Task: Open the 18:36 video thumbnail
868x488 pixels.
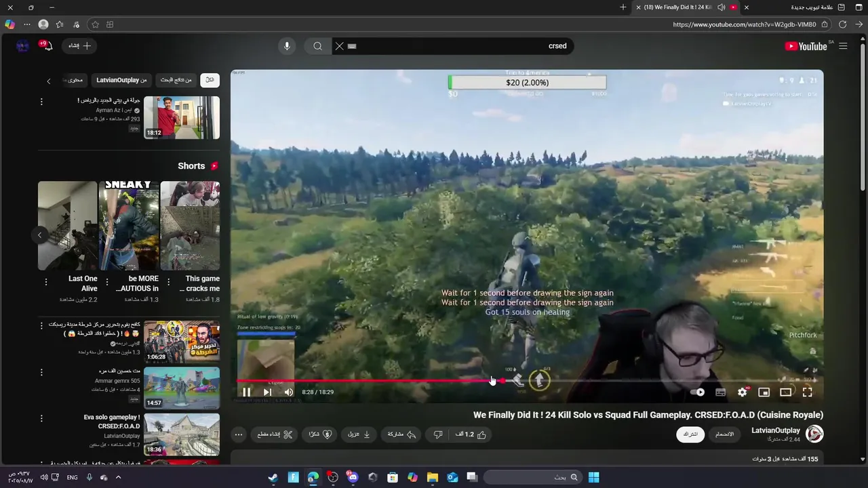Action: pyautogui.click(x=182, y=434)
